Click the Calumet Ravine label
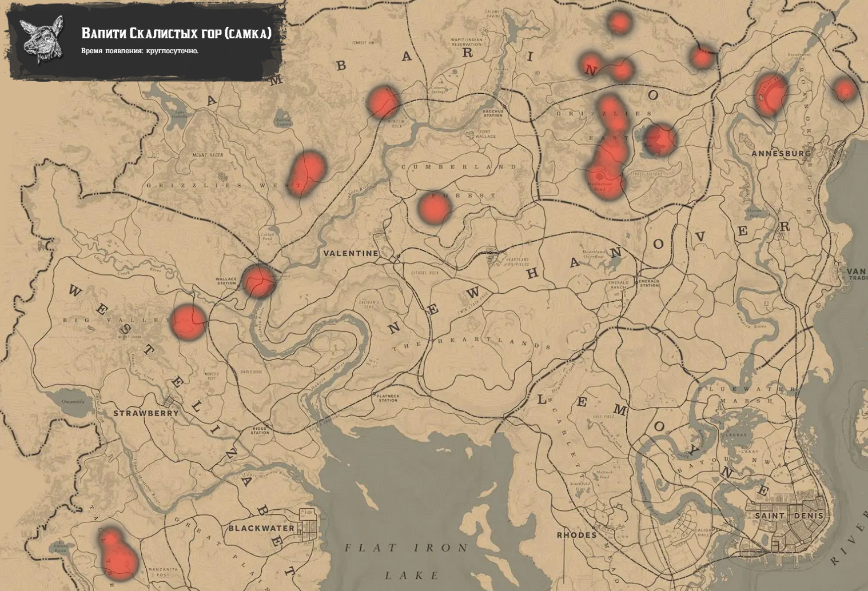The height and width of the screenshot is (591, 868). (493, 14)
